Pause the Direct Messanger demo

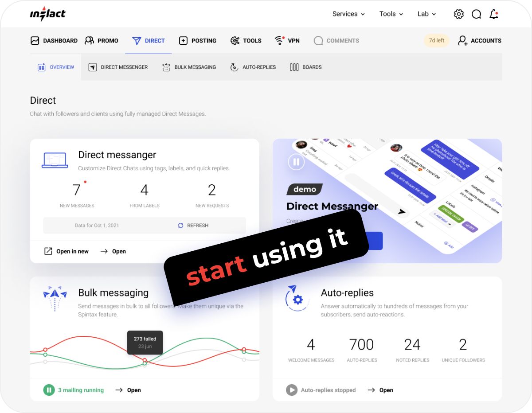tap(296, 162)
